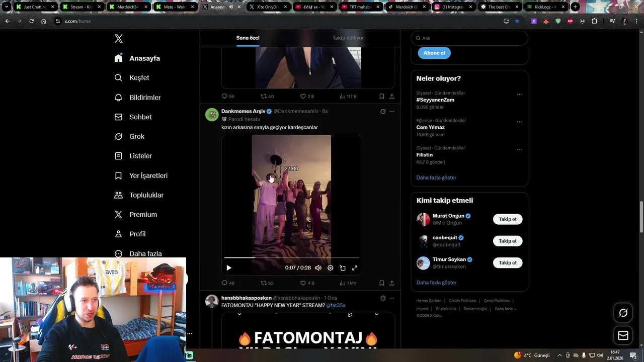
Task: Mute the video using the speaker icon
Action: [318, 268]
